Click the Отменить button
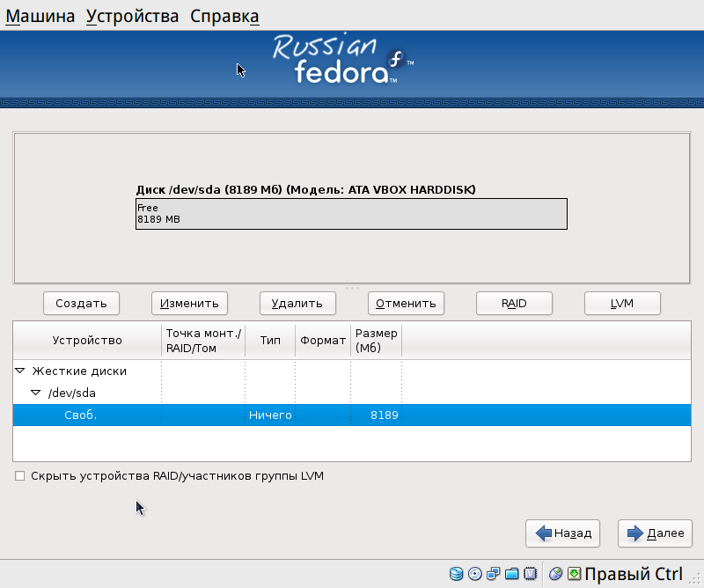 406,303
